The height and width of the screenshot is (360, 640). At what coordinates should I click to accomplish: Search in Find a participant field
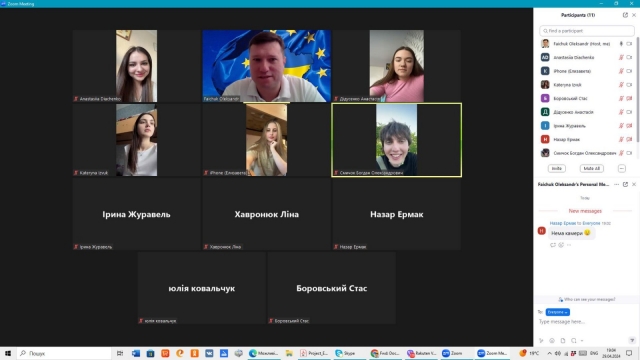pos(587,31)
